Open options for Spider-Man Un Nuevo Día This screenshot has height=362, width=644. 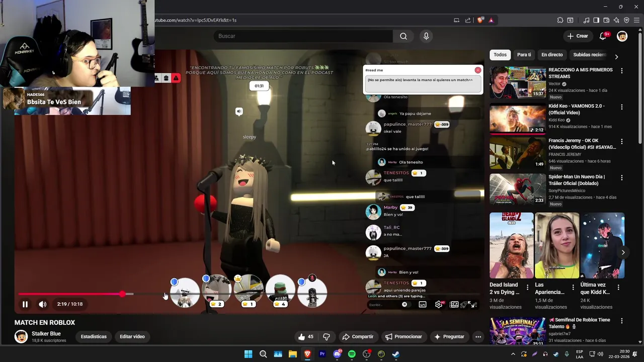622,178
